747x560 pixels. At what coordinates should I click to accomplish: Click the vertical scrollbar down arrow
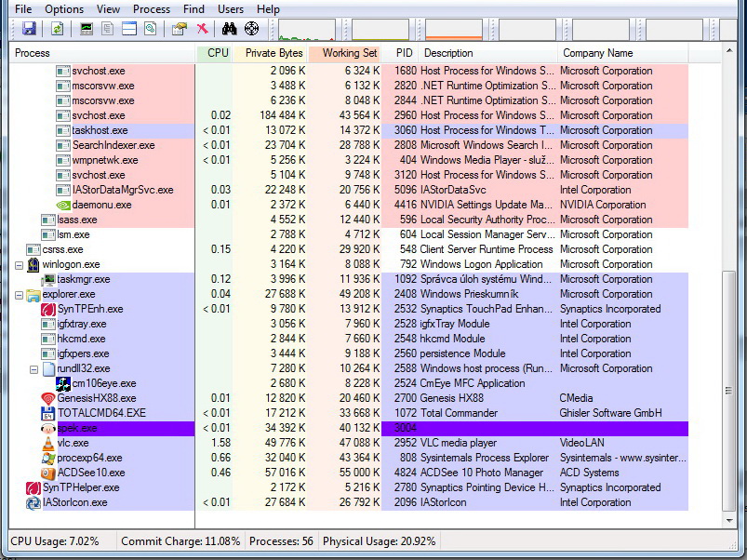point(729,521)
